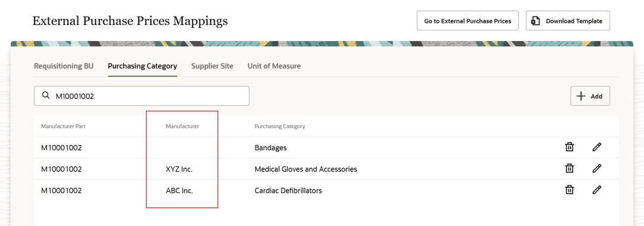
Task: Click the Purchasing Category column header
Action: [280, 126]
